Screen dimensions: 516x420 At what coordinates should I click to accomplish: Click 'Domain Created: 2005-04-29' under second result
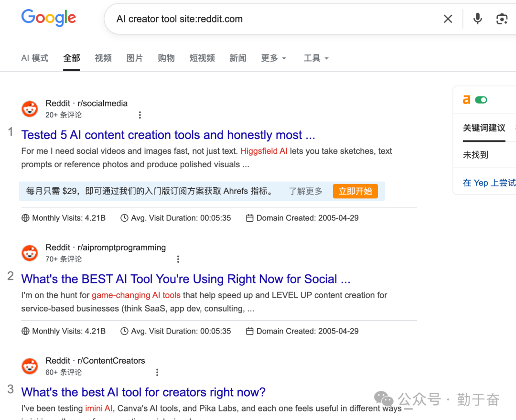[307, 331]
